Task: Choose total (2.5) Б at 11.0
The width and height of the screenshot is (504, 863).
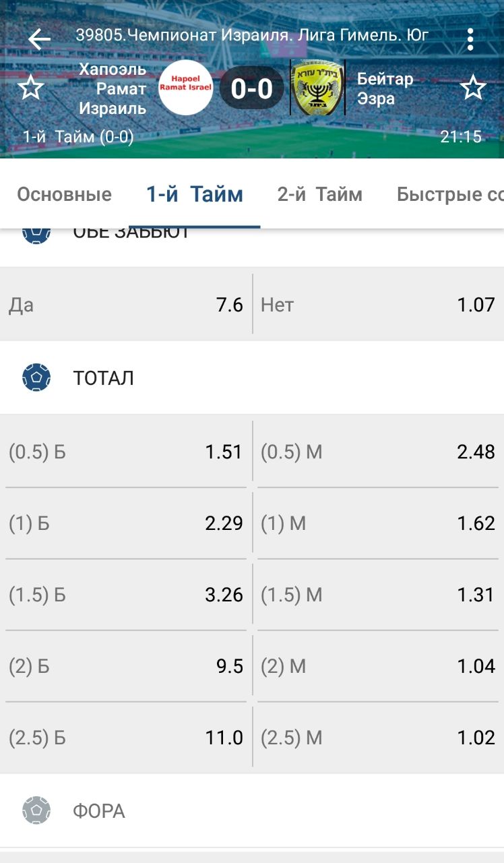Action: (x=126, y=738)
